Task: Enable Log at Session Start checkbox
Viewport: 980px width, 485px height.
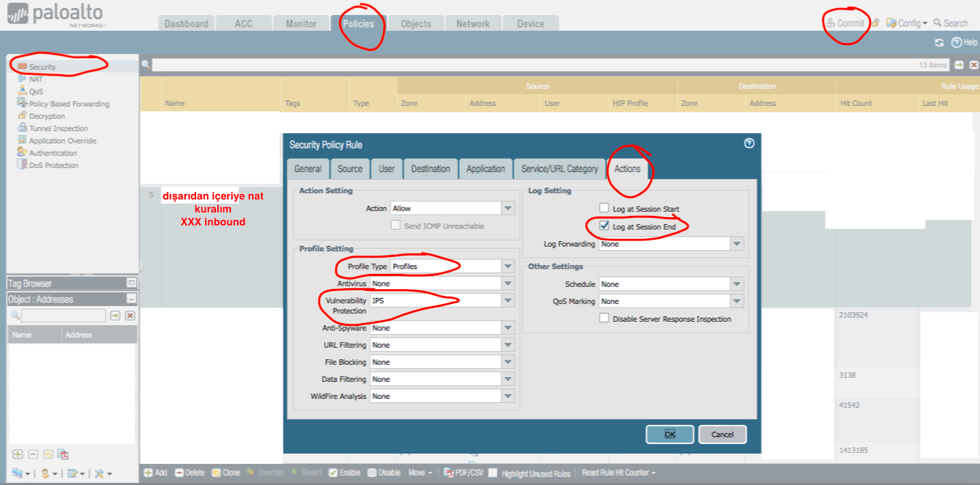Action: 604,208
